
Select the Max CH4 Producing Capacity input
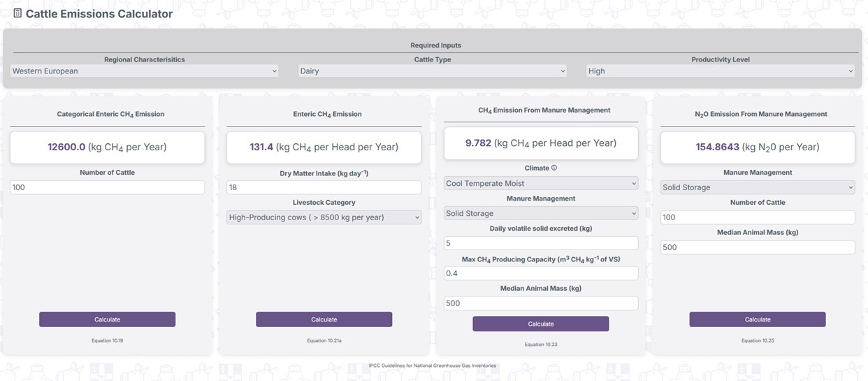tap(541, 273)
